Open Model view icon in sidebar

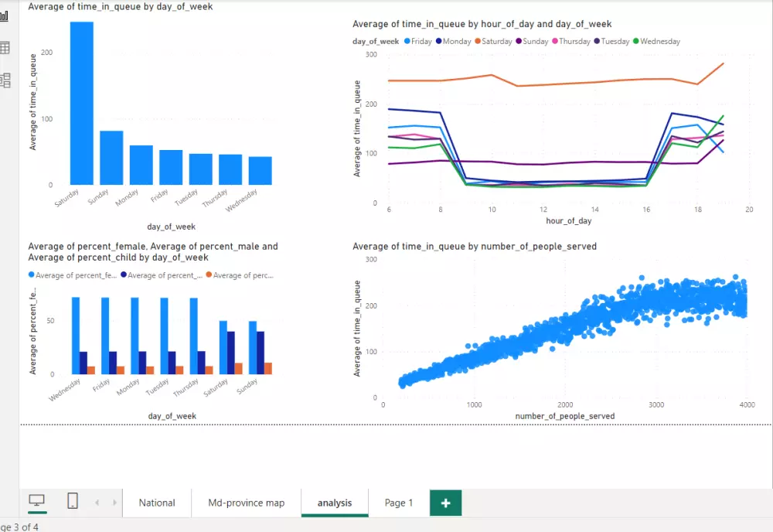coord(5,80)
